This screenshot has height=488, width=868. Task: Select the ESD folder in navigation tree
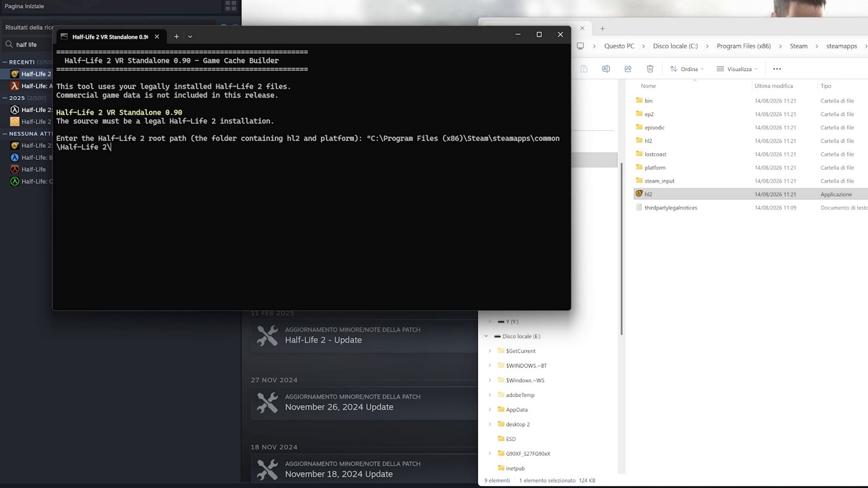(x=511, y=439)
